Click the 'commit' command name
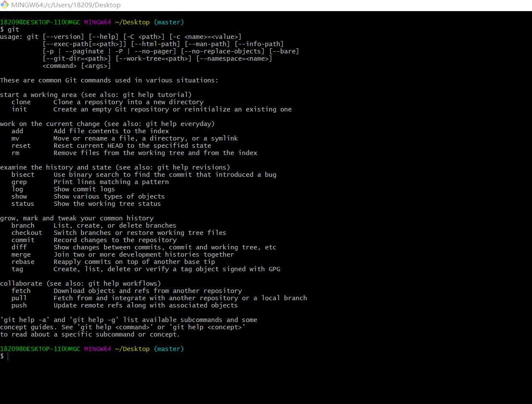Viewport: 532px width, 404px height. (x=23, y=240)
